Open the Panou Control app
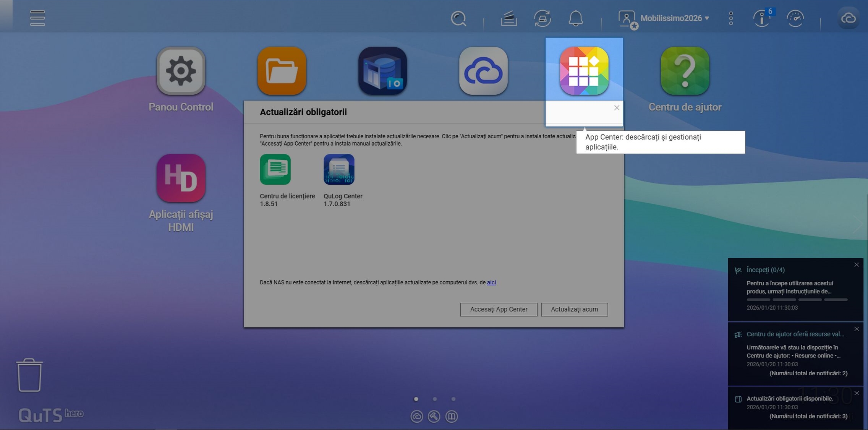The width and height of the screenshot is (868, 430). click(x=181, y=71)
